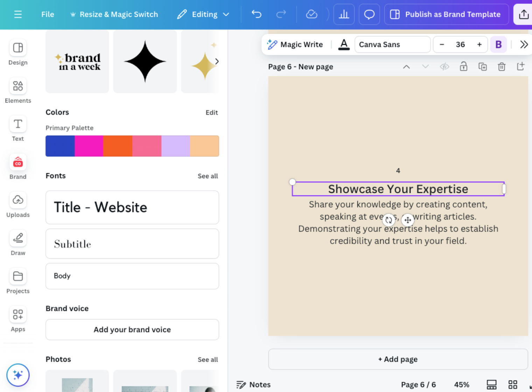Screen dimensions: 532x392
Task: Open the Elements panel
Action: [x=18, y=90]
